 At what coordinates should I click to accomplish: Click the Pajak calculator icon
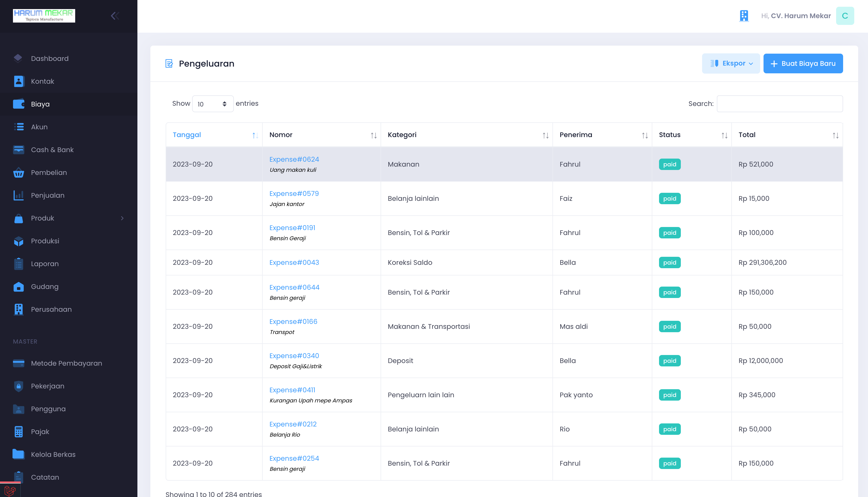pyautogui.click(x=18, y=431)
